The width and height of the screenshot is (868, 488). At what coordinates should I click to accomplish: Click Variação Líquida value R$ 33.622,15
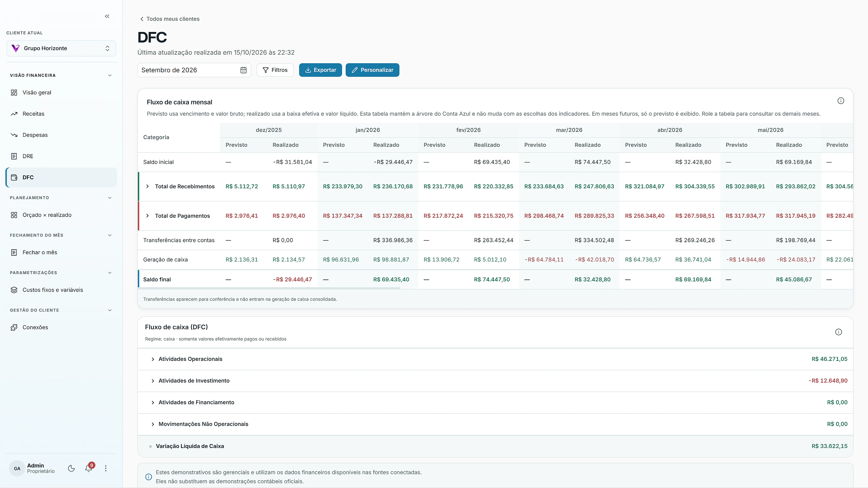pos(829,446)
